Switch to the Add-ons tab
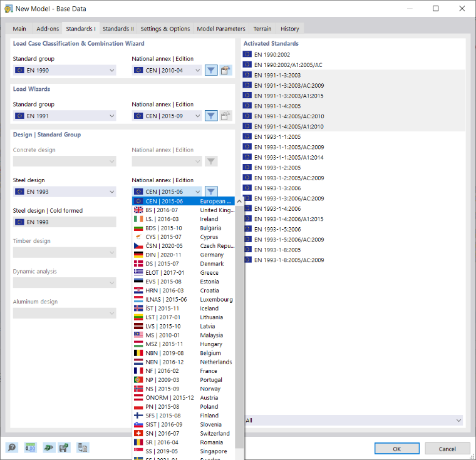This screenshot has height=460, width=476. [48, 29]
